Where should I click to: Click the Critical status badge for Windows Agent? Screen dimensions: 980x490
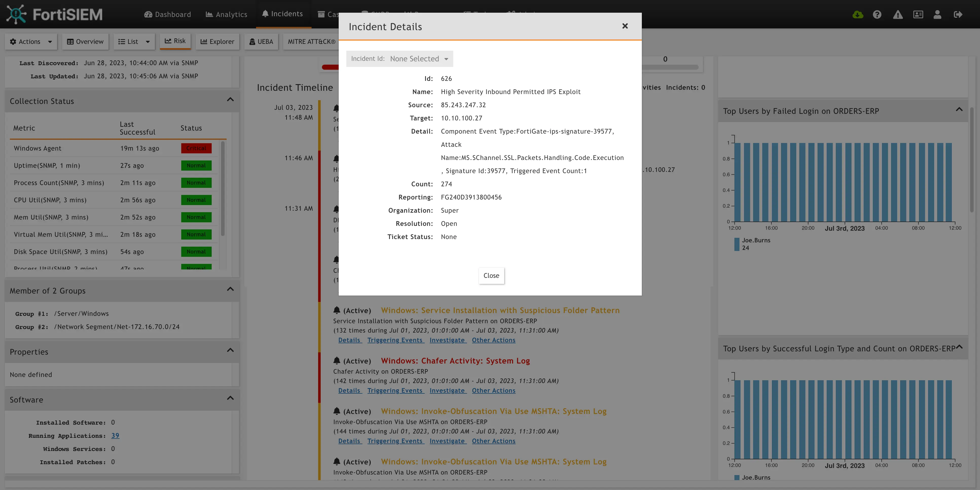point(196,148)
